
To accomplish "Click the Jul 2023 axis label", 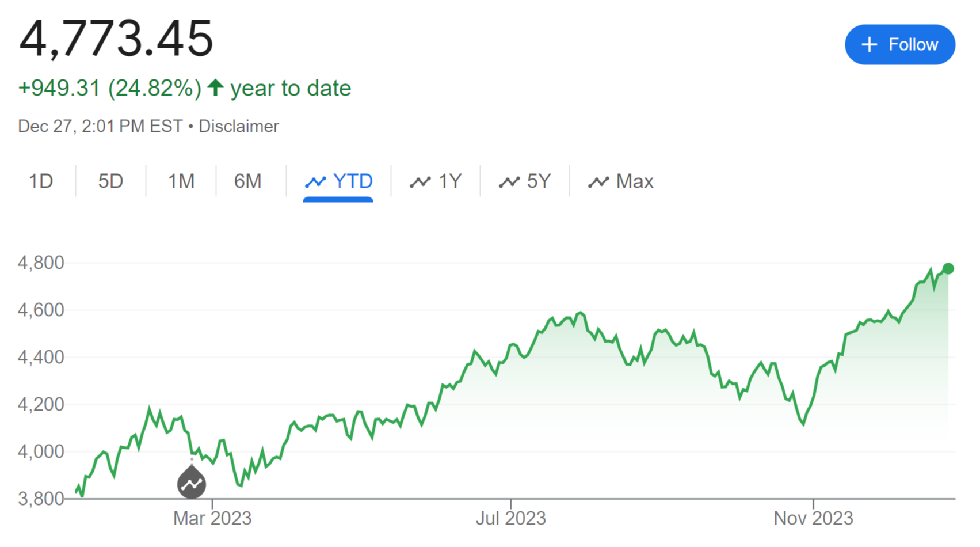I will (x=510, y=518).
